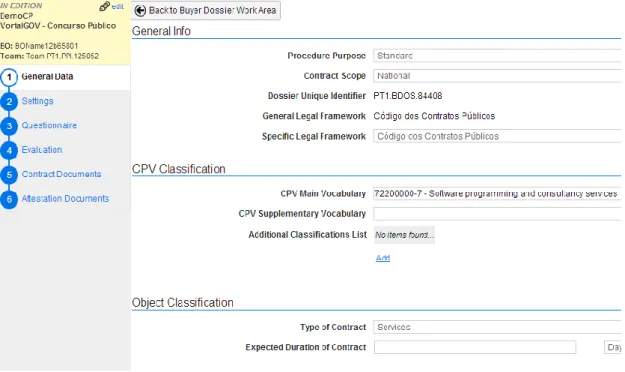This screenshot has height=372, width=625.
Task: Click 'No items found...' text
Action: [404, 235]
